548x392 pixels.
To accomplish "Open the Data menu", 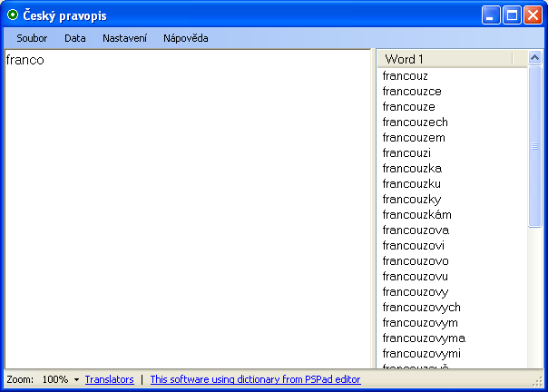I will pyautogui.click(x=75, y=38).
